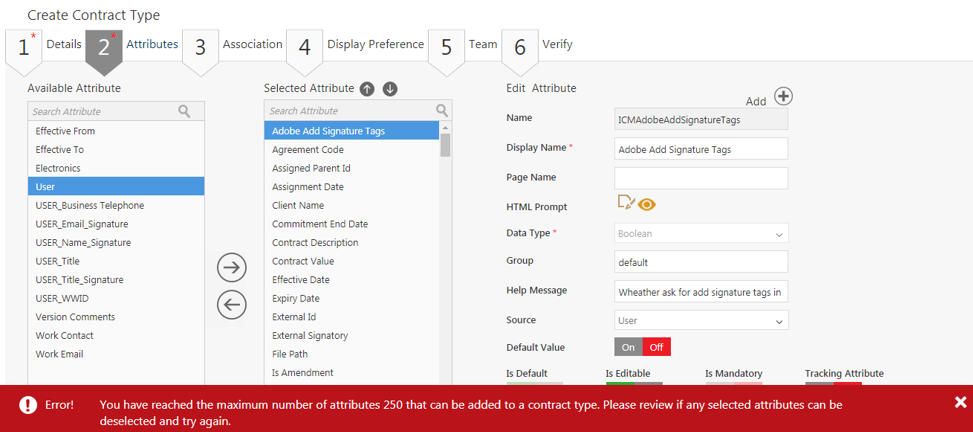Click the Add plus icon
This screenshot has height=432, width=973.
tap(784, 96)
